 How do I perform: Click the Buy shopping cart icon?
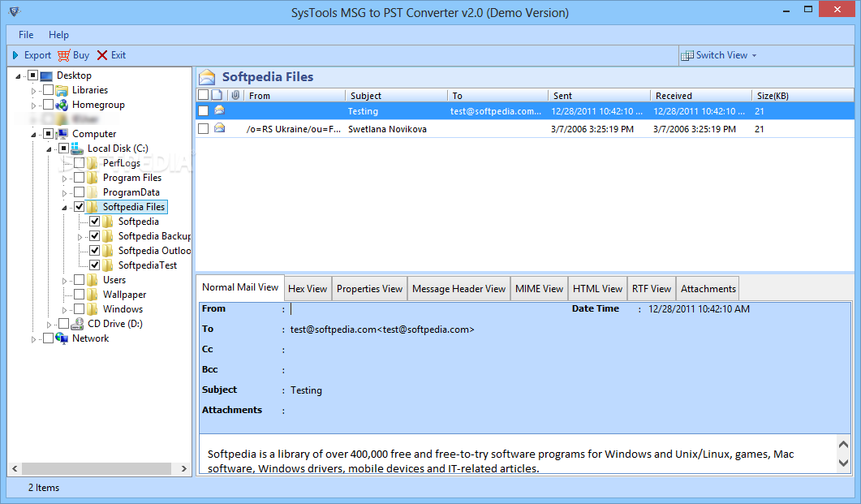pyautogui.click(x=63, y=55)
